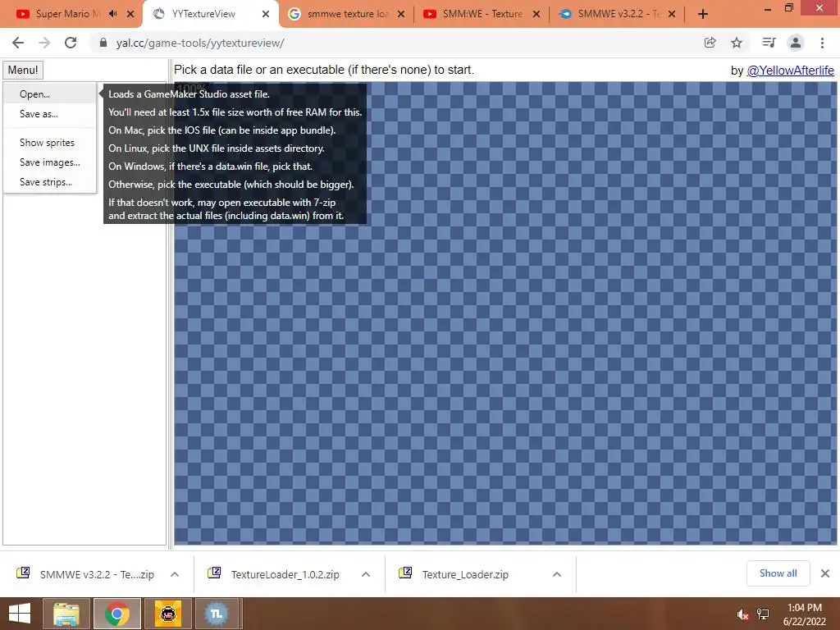840x630 pixels.
Task: Click the address bar URL field
Action: click(395, 43)
